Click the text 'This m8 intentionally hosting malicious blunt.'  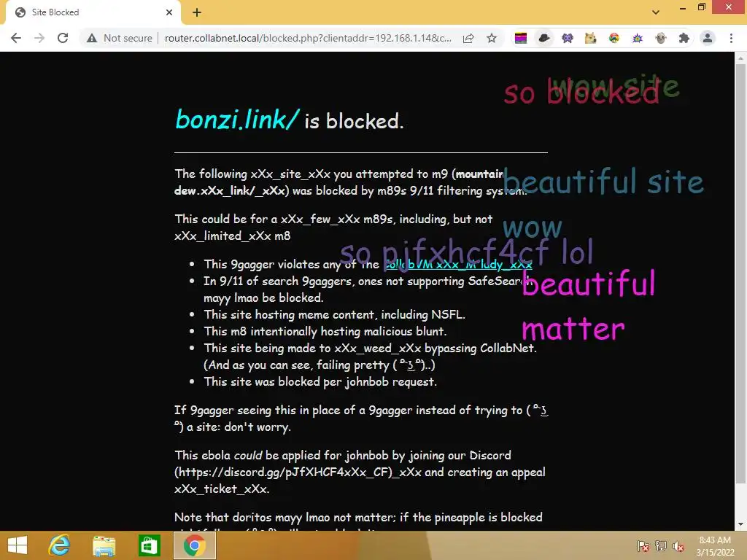(x=325, y=331)
